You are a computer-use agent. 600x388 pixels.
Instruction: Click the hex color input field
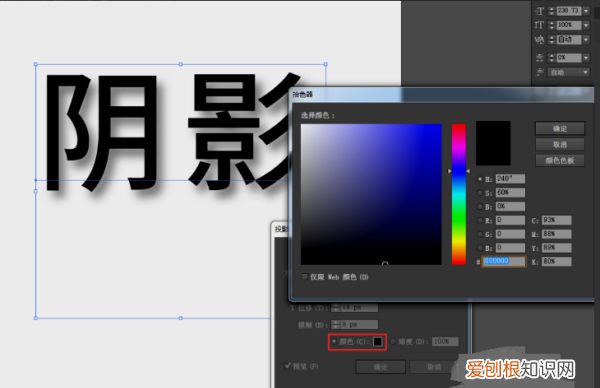(x=504, y=261)
